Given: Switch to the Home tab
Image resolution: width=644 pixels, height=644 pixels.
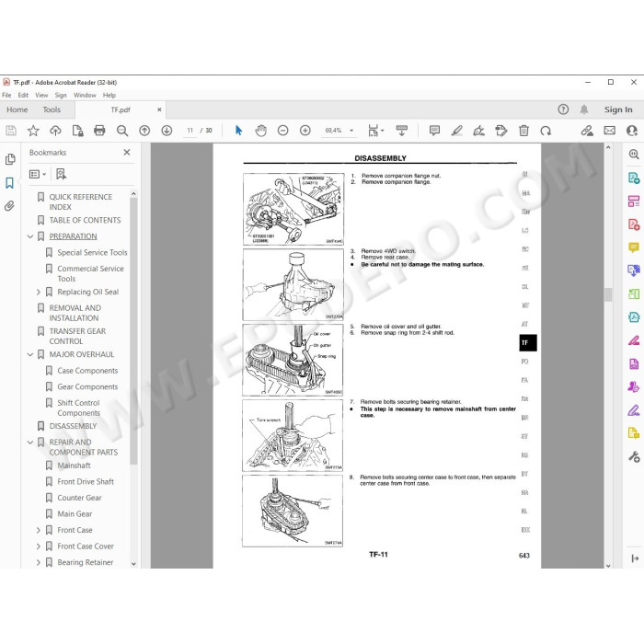Looking at the screenshot, I should (x=17, y=109).
